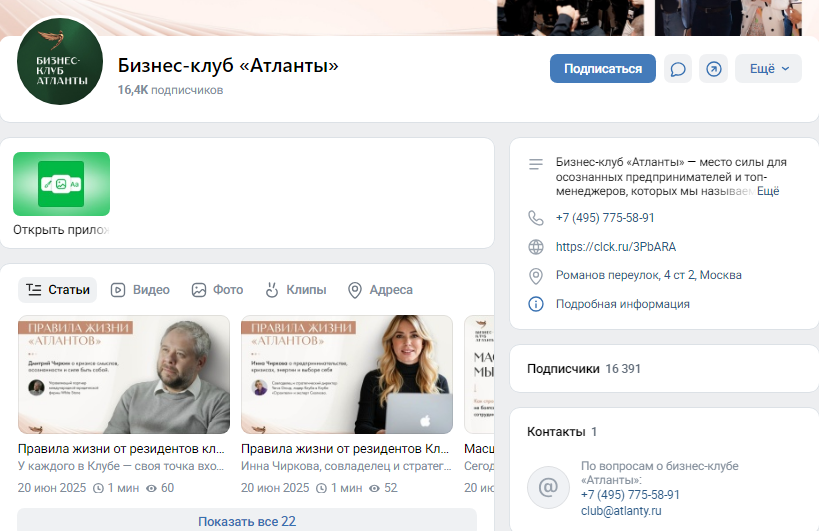The height and width of the screenshot is (531, 819).
Task: Click the phone number +7 (495) 775-58-91 in info
Action: tap(605, 218)
